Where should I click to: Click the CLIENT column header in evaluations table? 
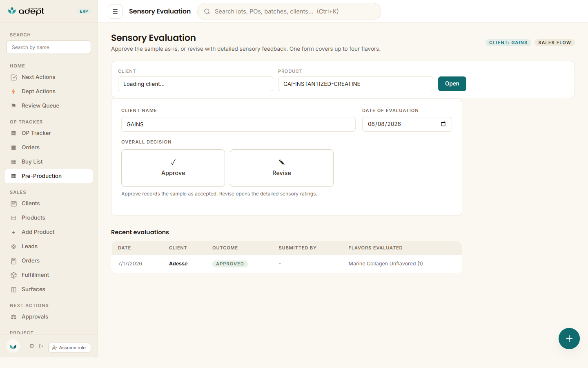tap(178, 248)
